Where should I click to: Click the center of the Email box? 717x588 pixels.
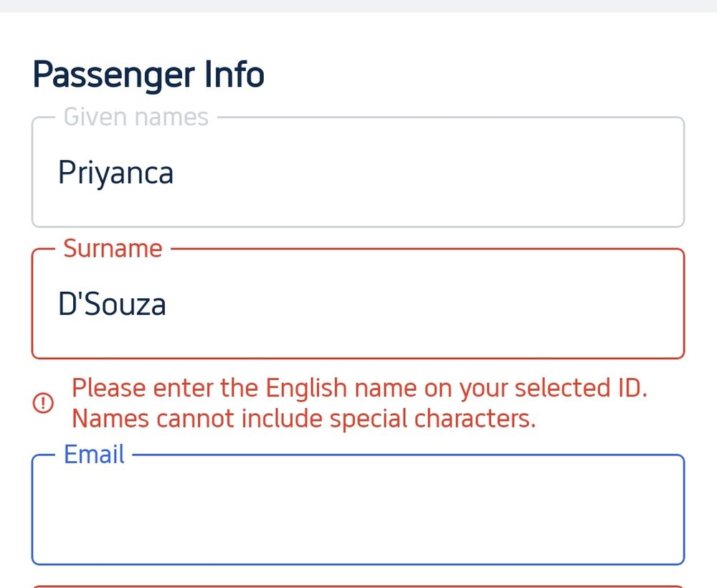(358, 509)
